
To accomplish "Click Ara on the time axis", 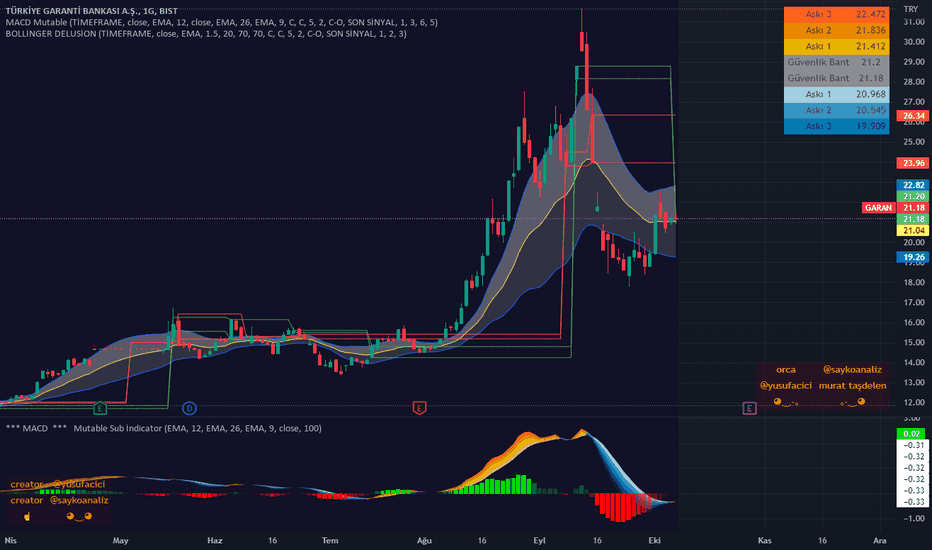I will [880, 540].
